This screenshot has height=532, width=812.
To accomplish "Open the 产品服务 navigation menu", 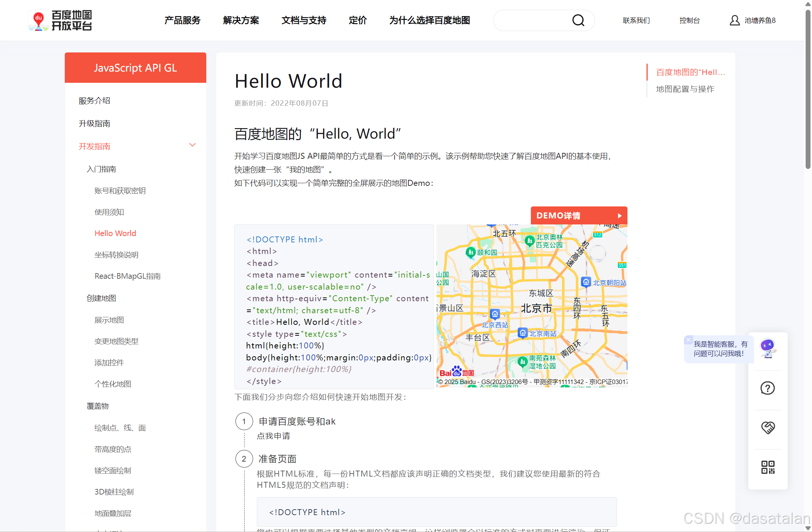I will tap(182, 20).
